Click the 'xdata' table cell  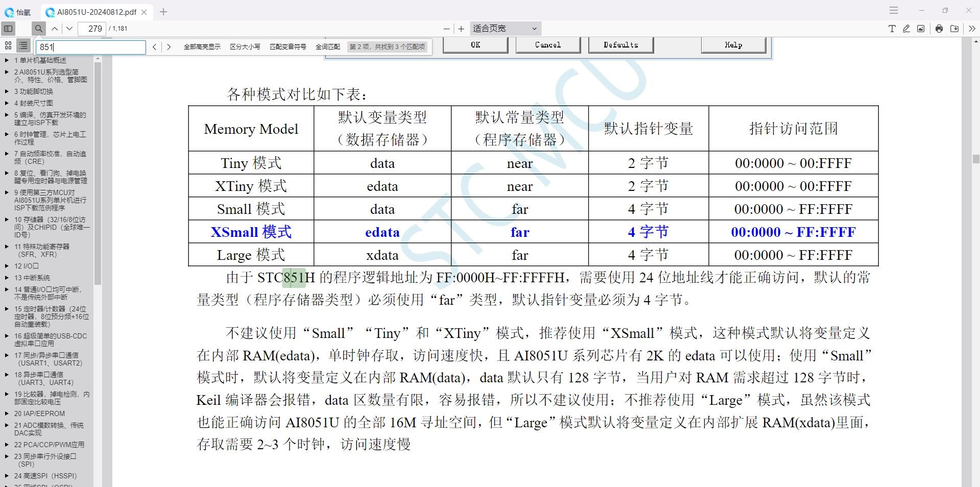pyautogui.click(x=383, y=255)
